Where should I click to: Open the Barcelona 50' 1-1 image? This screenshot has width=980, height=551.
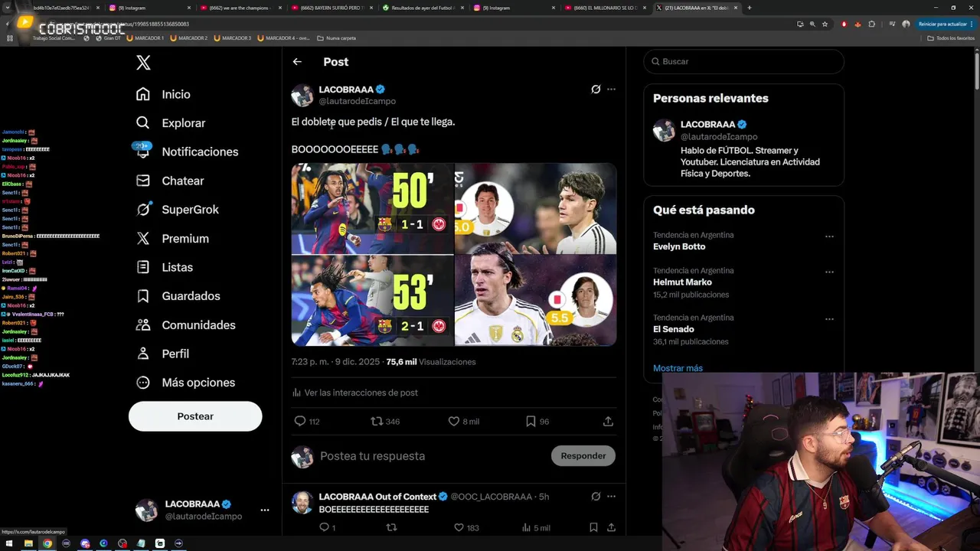click(x=372, y=207)
